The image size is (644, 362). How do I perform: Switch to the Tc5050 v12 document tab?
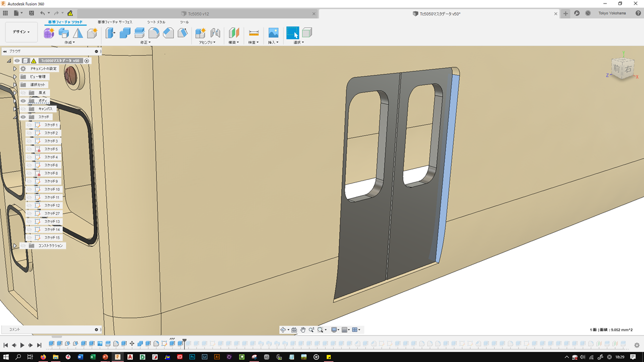click(198, 14)
